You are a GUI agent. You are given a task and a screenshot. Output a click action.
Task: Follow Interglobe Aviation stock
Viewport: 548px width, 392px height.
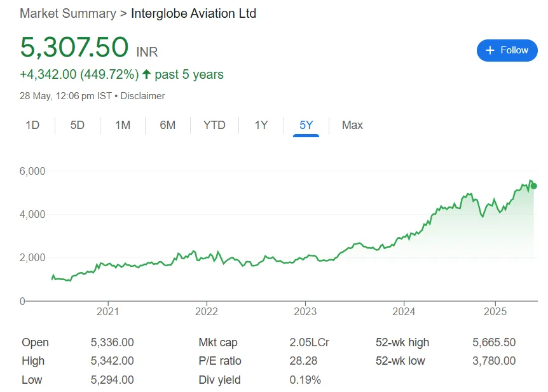(x=507, y=50)
